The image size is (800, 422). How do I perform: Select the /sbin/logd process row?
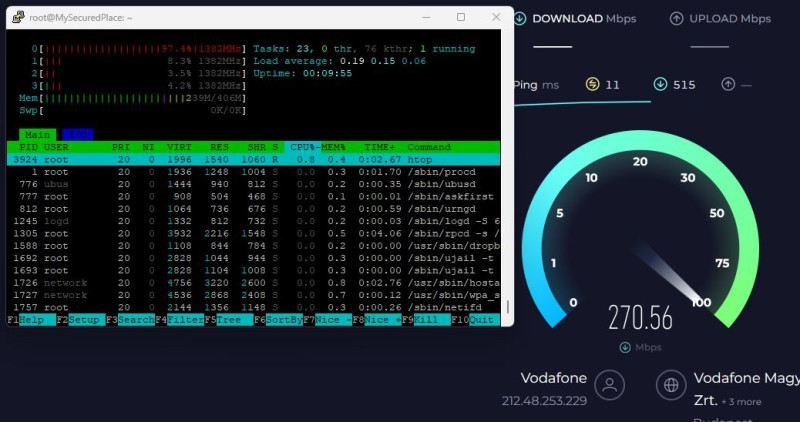tap(254, 221)
